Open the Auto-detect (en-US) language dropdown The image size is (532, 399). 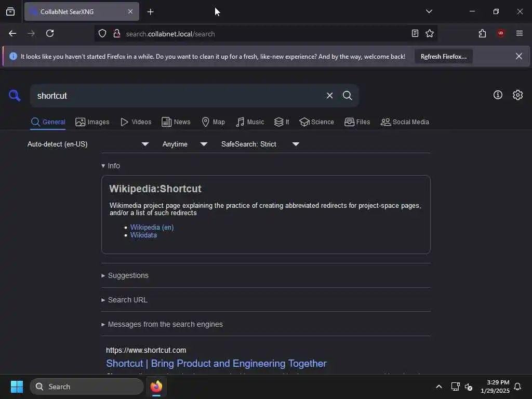coord(88,144)
